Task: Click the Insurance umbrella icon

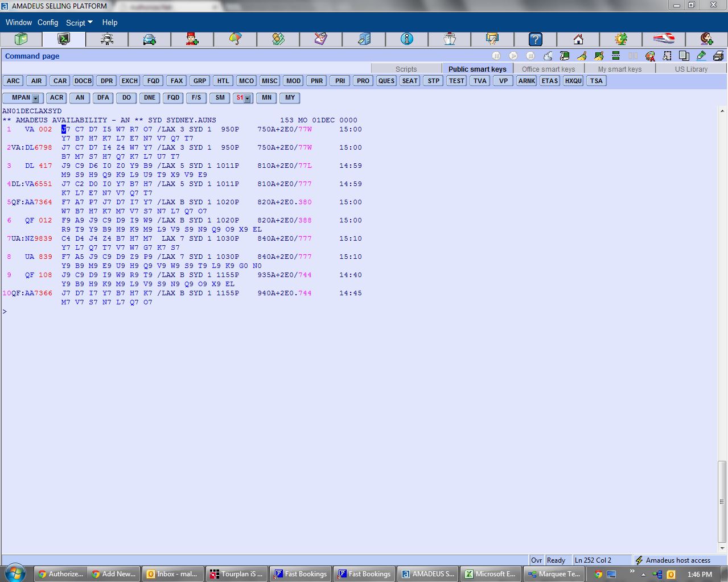Action: pyautogui.click(x=235, y=39)
